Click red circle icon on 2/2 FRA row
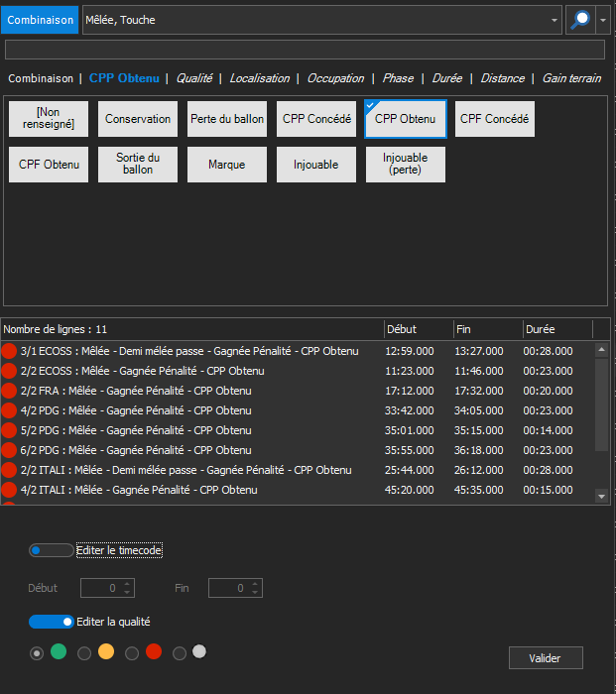 10,391
